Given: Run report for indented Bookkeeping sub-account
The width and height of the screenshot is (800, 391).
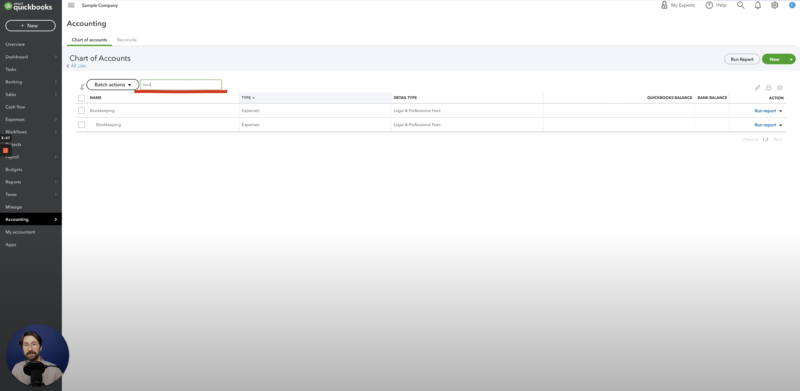Looking at the screenshot, I should (x=765, y=125).
